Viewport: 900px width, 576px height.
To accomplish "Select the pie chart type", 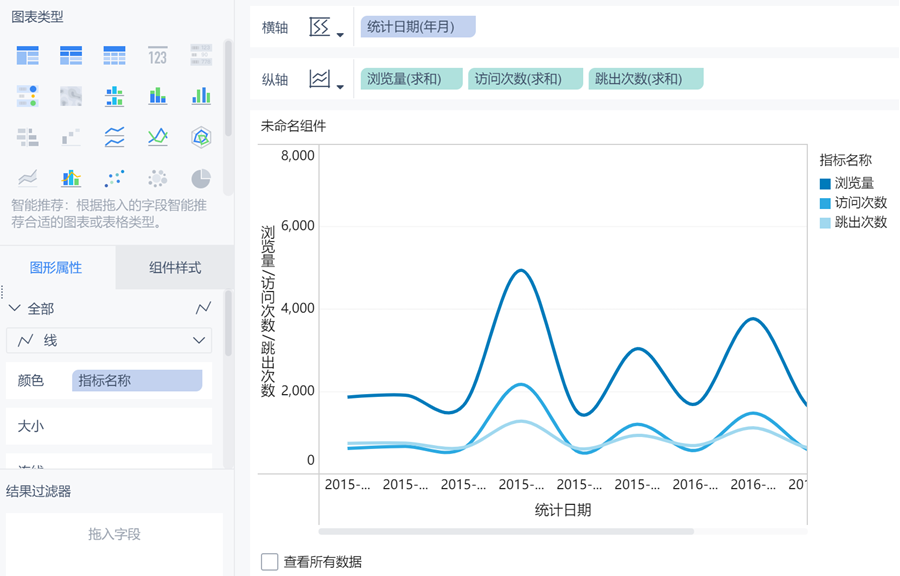I will (201, 178).
